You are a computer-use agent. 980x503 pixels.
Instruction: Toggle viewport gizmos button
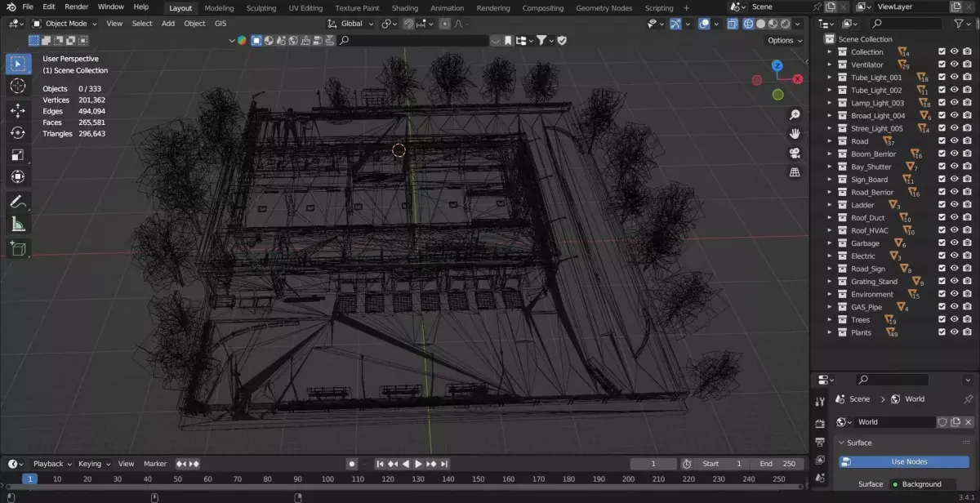coord(676,24)
